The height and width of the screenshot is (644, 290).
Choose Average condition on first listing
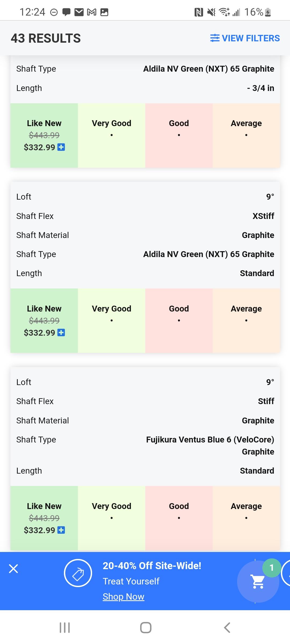(246, 135)
